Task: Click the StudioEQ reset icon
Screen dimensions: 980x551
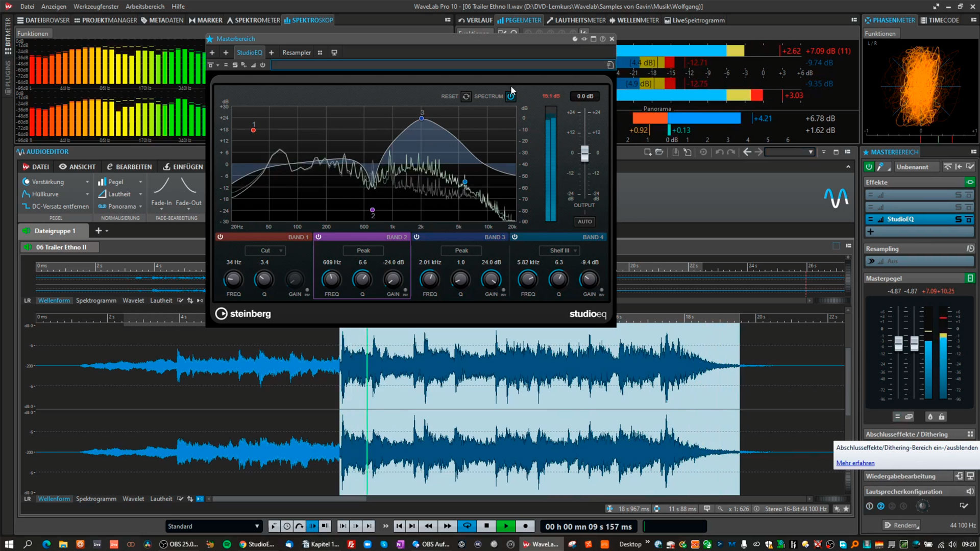Action: 466,96
